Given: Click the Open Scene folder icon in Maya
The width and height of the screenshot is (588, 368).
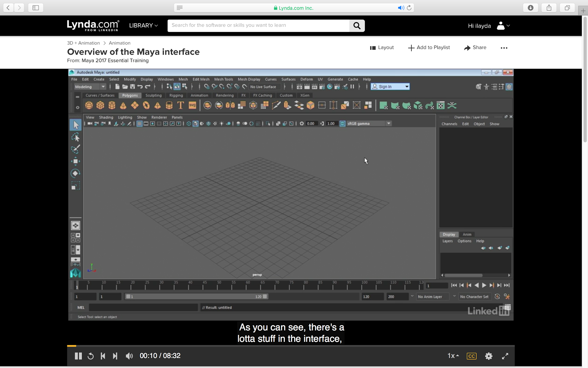Looking at the screenshot, I should pyautogui.click(x=125, y=86).
